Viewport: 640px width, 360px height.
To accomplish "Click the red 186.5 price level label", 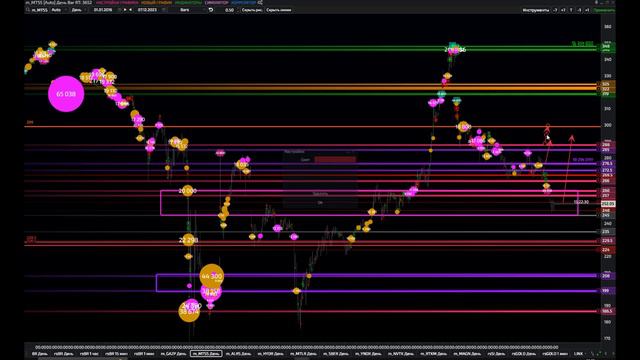I will (x=607, y=311).
